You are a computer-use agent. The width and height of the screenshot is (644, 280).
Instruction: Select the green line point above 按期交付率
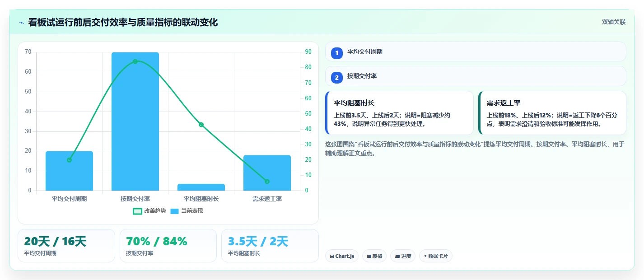click(x=135, y=61)
